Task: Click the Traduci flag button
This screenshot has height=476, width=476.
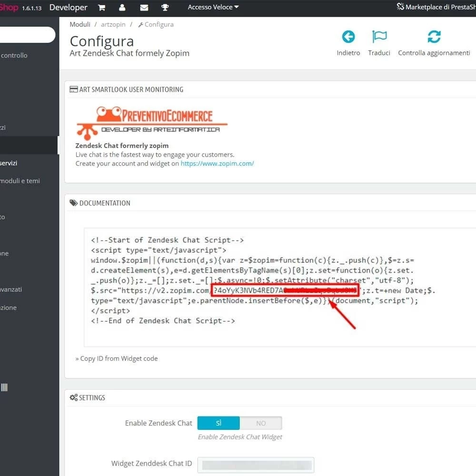Action: [x=379, y=43]
